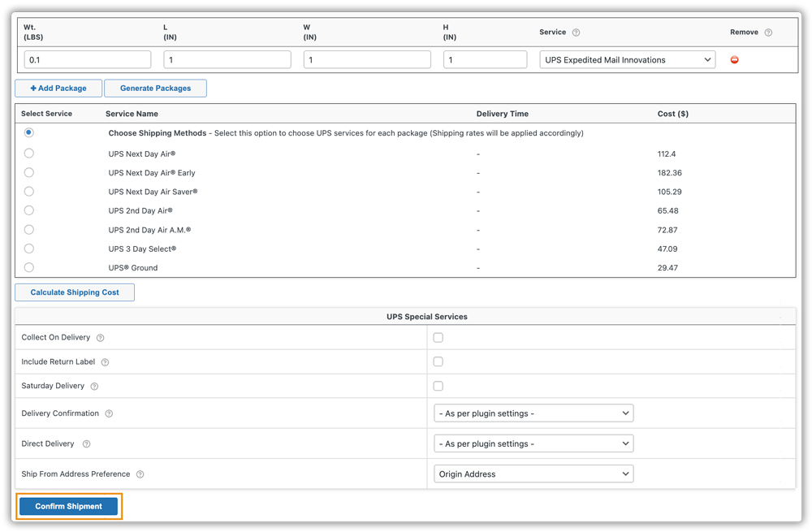Click Delivery Confirmation help icon
The width and height of the screenshot is (812, 532).
[x=109, y=414]
